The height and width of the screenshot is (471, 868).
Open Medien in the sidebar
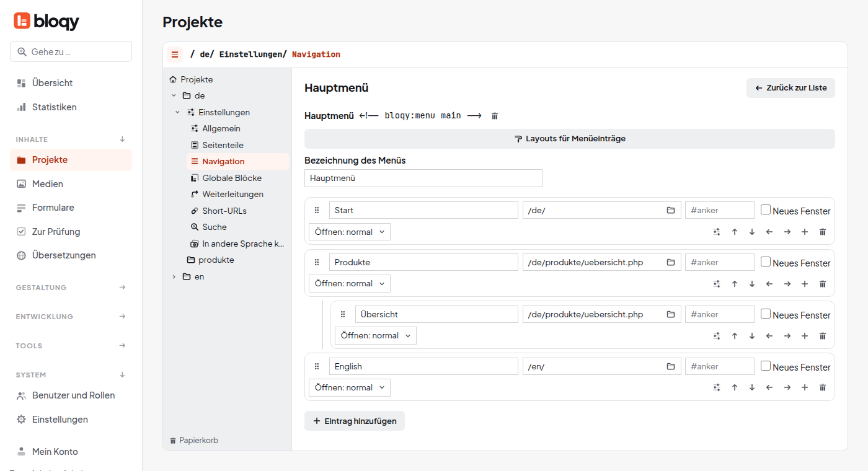click(x=71, y=184)
